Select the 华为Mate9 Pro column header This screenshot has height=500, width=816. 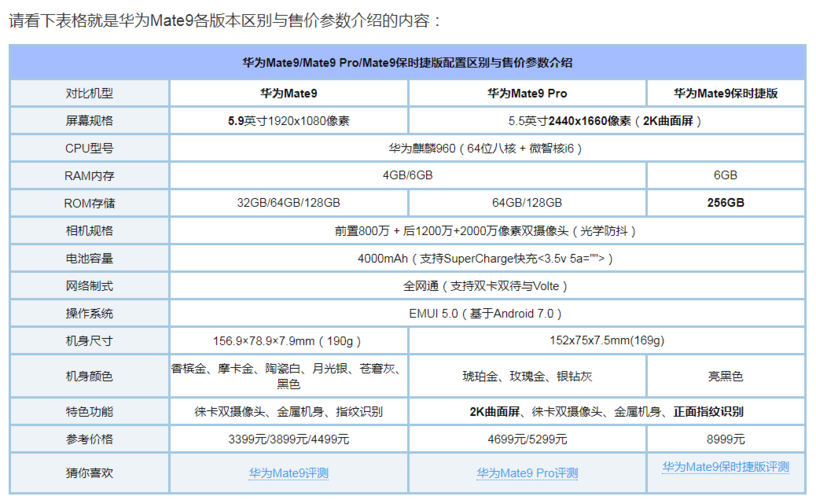point(527,93)
